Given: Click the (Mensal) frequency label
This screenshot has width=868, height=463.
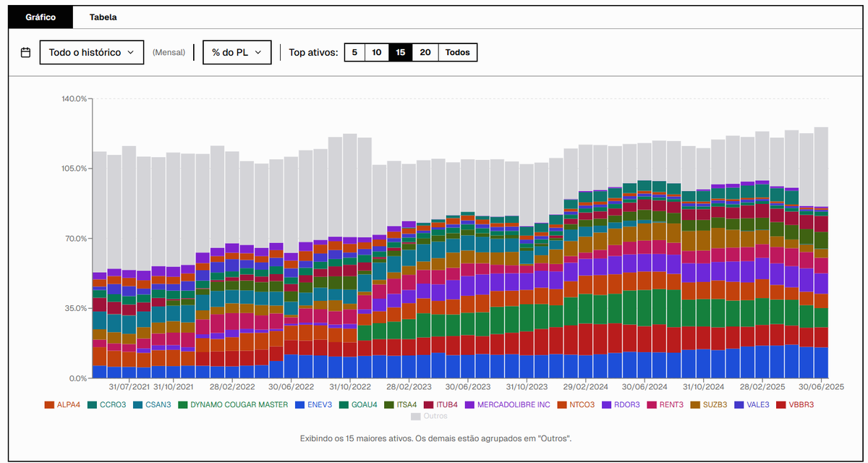Looking at the screenshot, I should point(169,53).
